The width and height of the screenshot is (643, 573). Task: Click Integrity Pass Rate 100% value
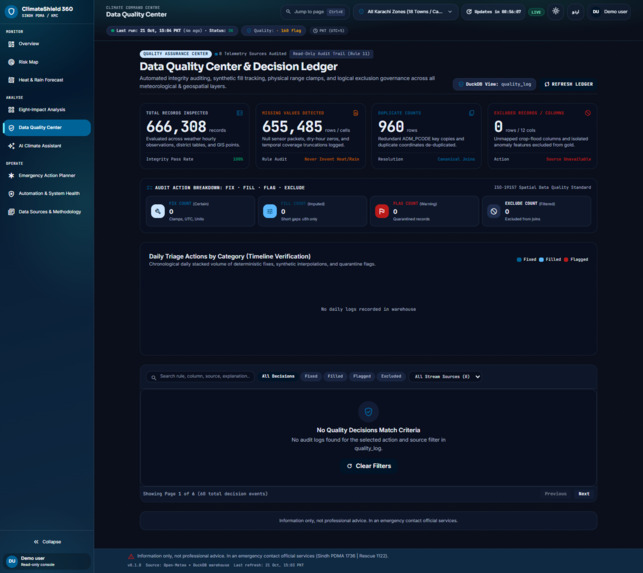pos(238,159)
